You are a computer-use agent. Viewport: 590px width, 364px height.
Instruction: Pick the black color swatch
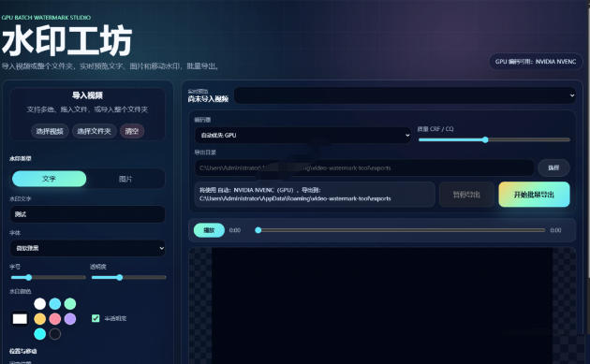pos(55,334)
